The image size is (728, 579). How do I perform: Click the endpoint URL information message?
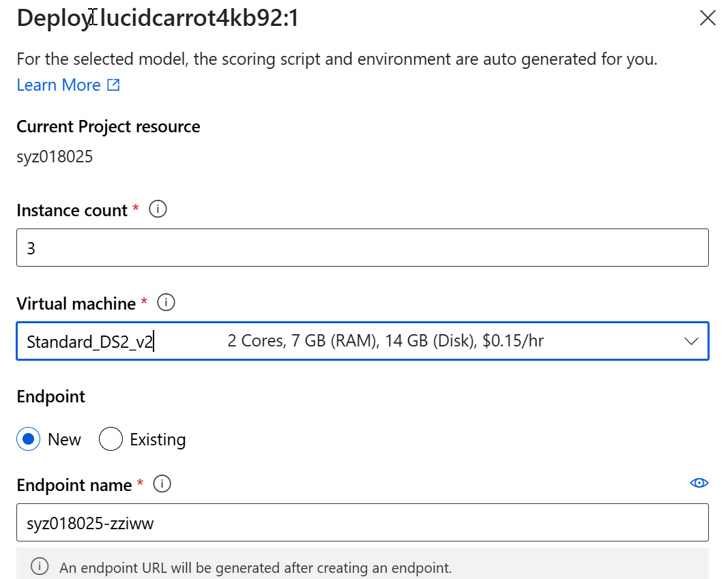(256, 567)
